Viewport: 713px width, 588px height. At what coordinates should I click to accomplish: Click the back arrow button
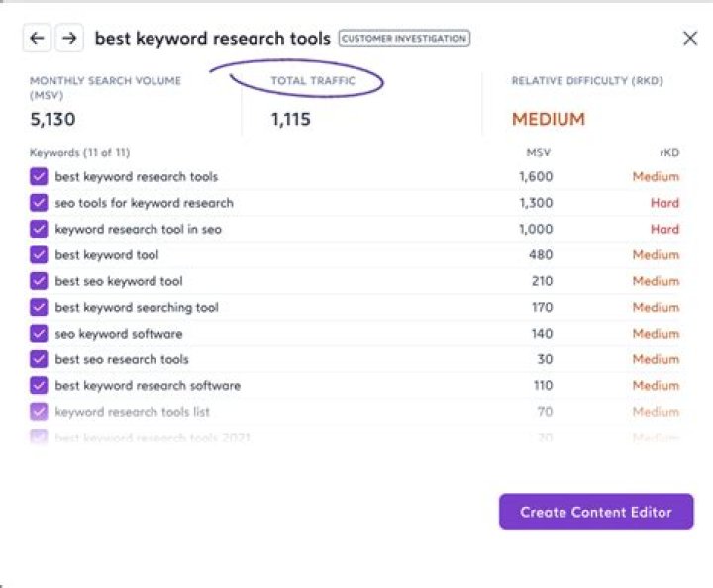coord(37,39)
